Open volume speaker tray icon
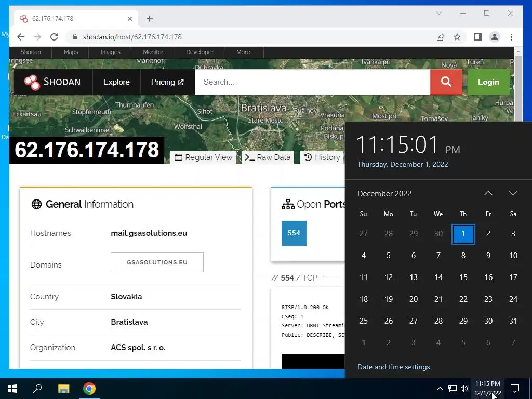Image resolution: width=532 pixels, height=399 pixels. pos(464,389)
